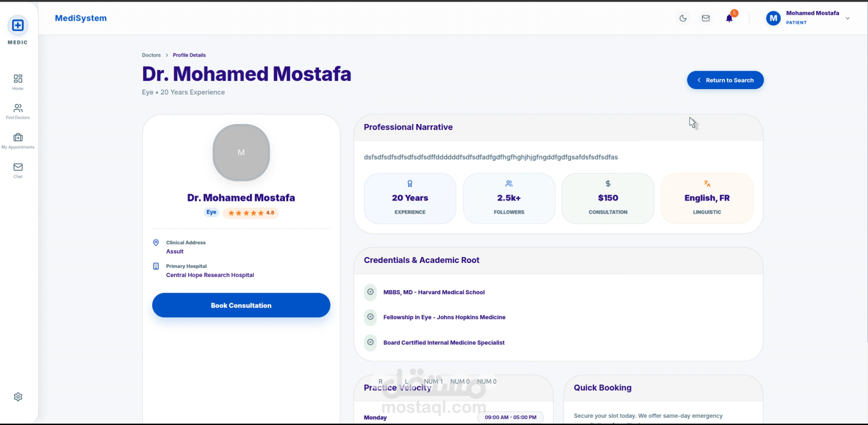Expand the user profile dropdown chevron

[848, 19]
